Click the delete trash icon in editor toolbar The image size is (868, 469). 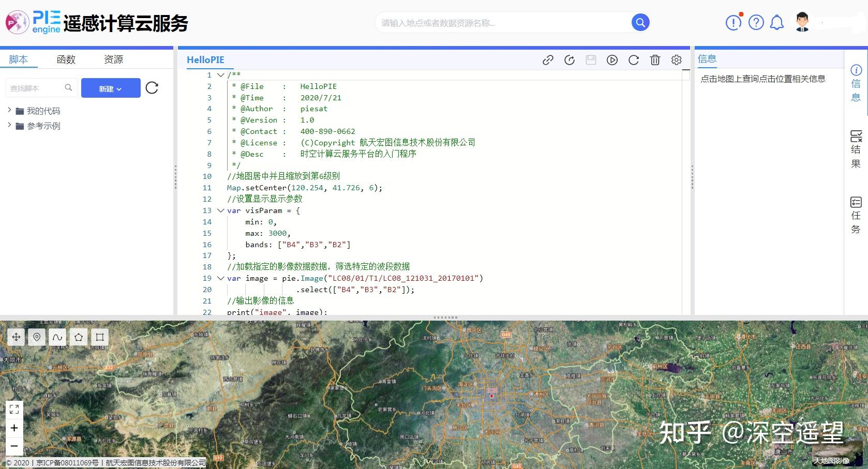(x=655, y=60)
